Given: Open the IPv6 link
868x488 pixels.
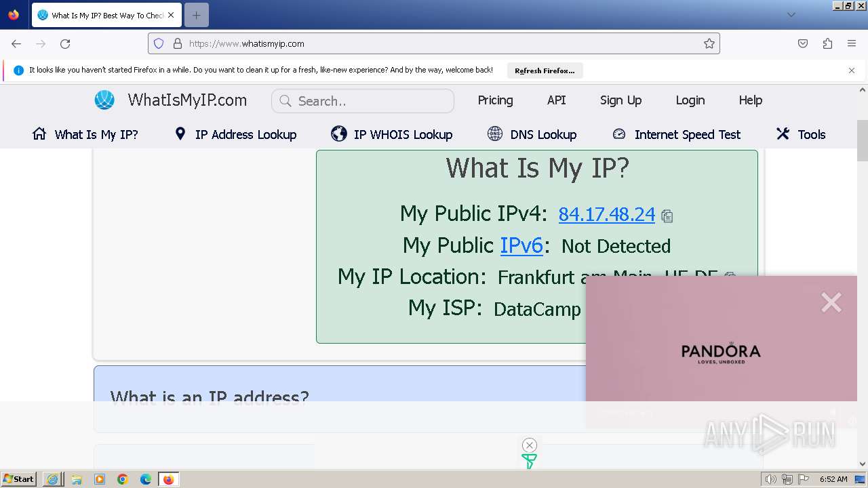Looking at the screenshot, I should (521, 245).
